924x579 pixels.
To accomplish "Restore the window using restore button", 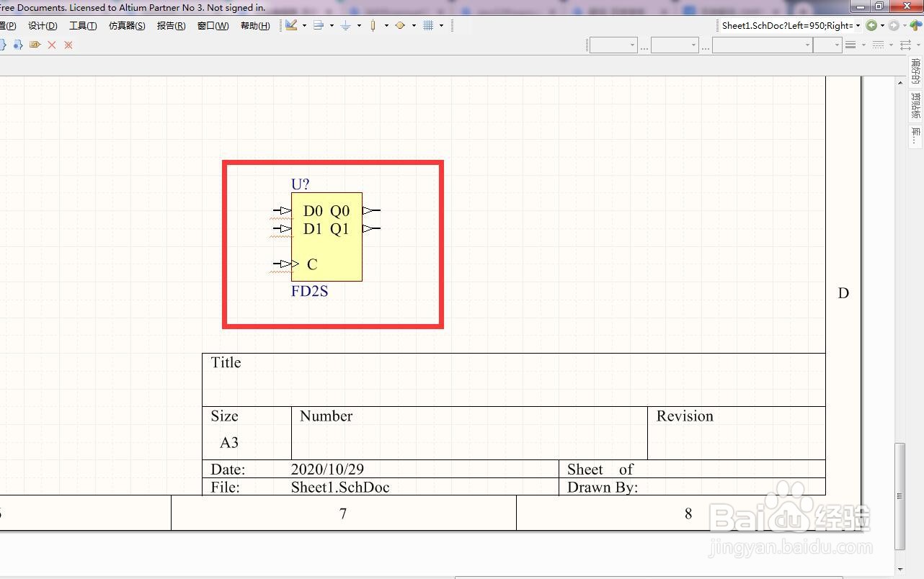I will pos(879,6).
